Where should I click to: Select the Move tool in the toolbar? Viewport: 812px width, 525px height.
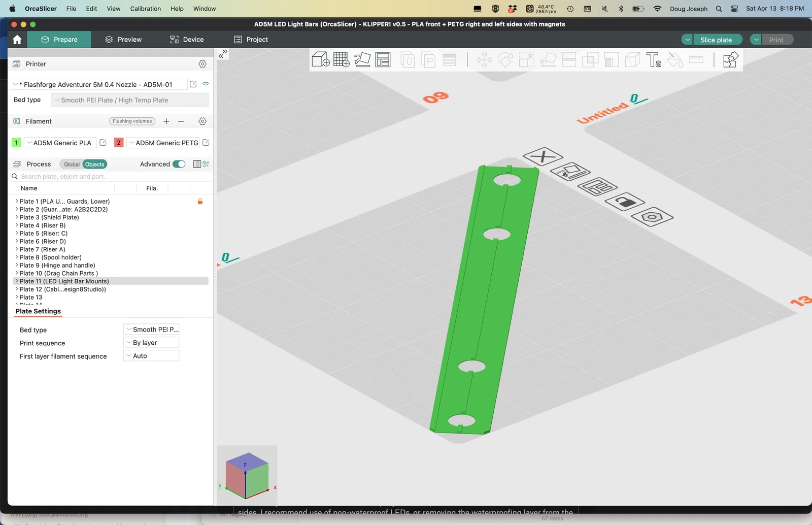[484, 60]
